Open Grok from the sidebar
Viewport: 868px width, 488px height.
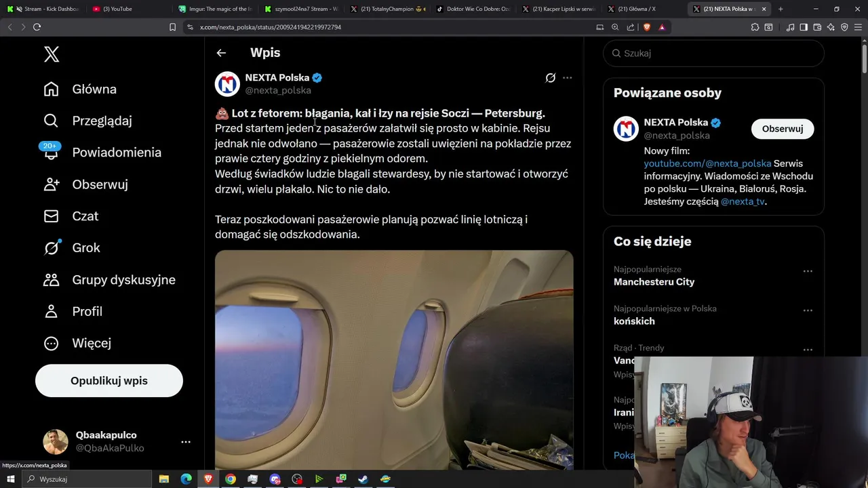coord(71,248)
